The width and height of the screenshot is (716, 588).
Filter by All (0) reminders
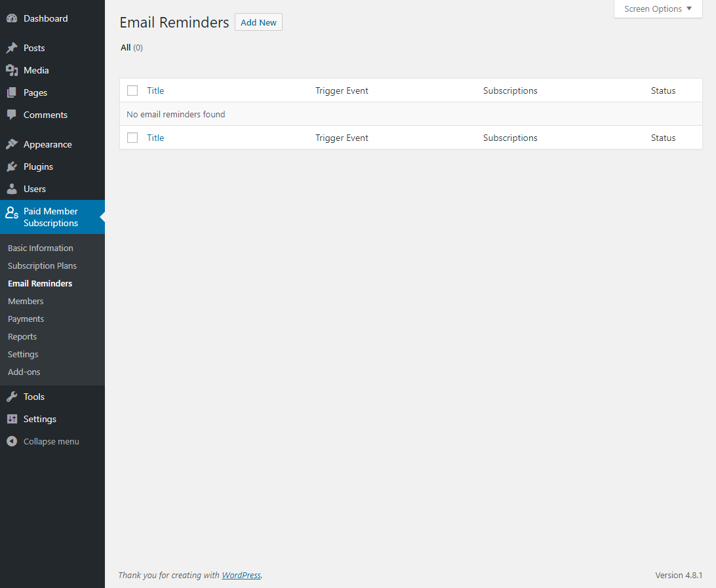(132, 47)
